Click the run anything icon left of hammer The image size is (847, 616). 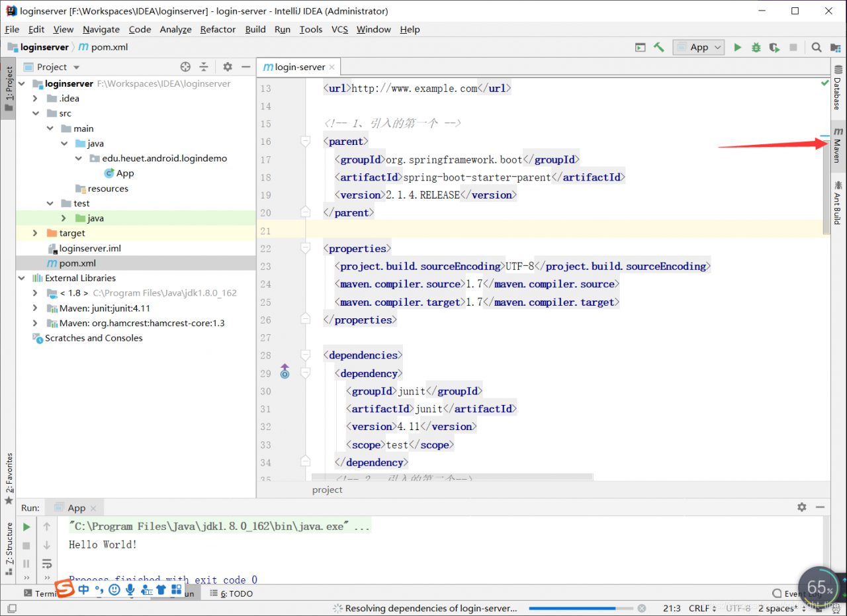pyautogui.click(x=640, y=47)
